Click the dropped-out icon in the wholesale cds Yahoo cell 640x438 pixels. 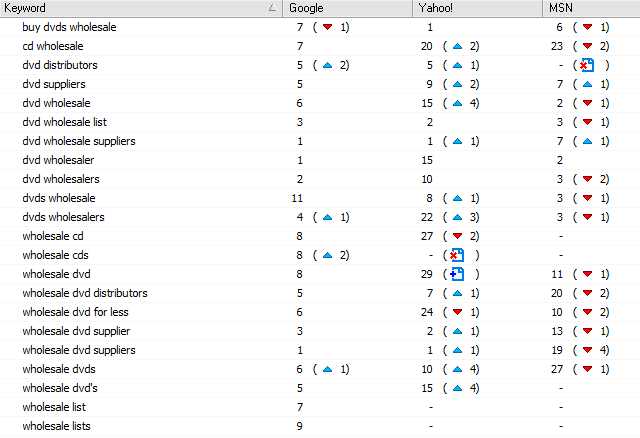pos(457,255)
